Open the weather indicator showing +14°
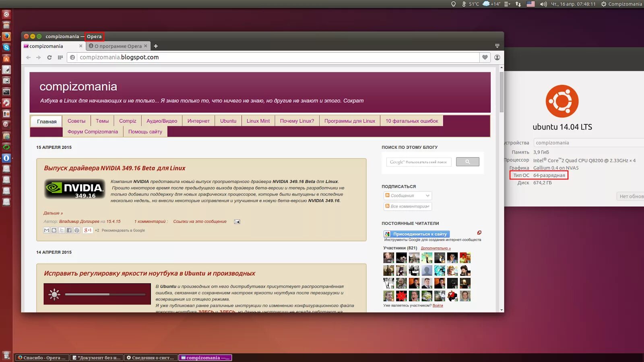Screen dimensions: 644x362 click(x=491, y=4)
